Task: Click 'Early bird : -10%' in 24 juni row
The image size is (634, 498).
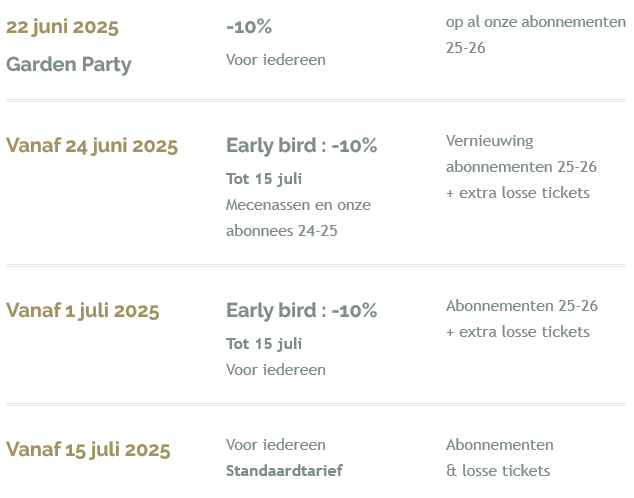Action: pyautogui.click(x=301, y=146)
